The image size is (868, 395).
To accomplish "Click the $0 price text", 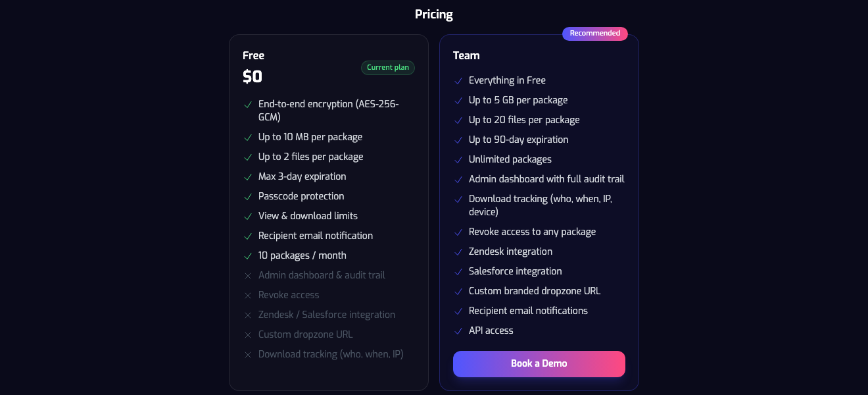I will coord(252,76).
